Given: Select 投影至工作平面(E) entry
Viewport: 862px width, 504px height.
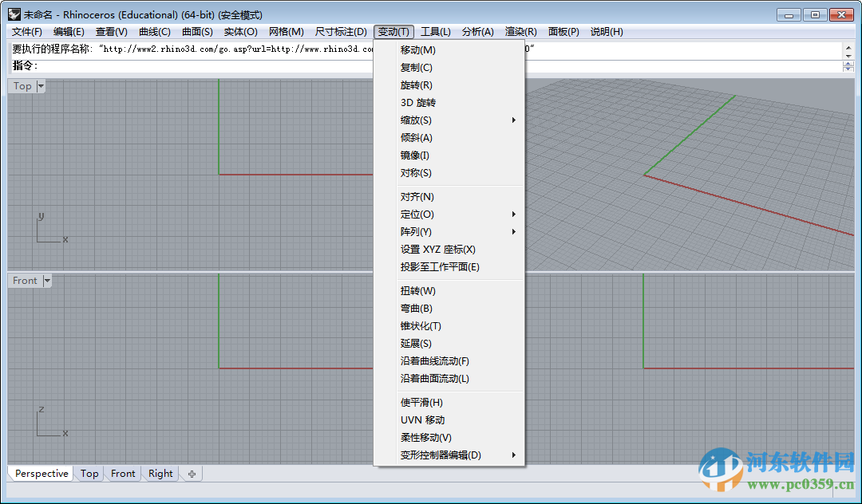Looking at the screenshot, I should tap(449, 267).
